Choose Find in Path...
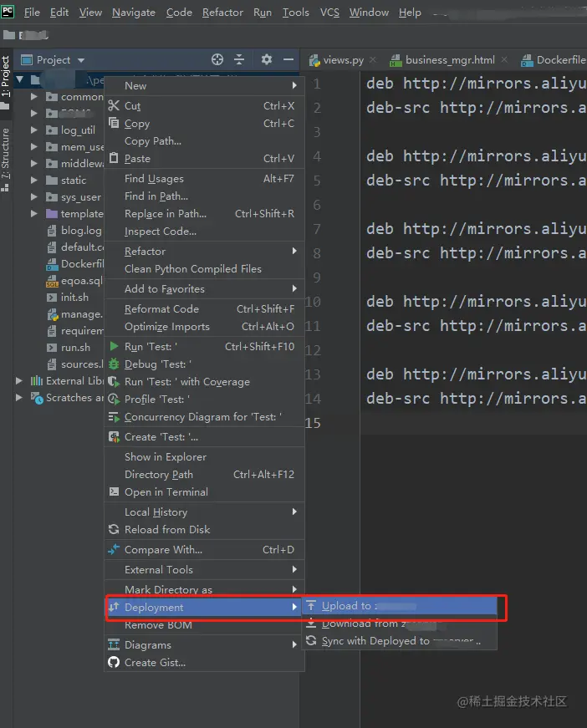Screen dimensions: 587x728 tap(204, 196)
